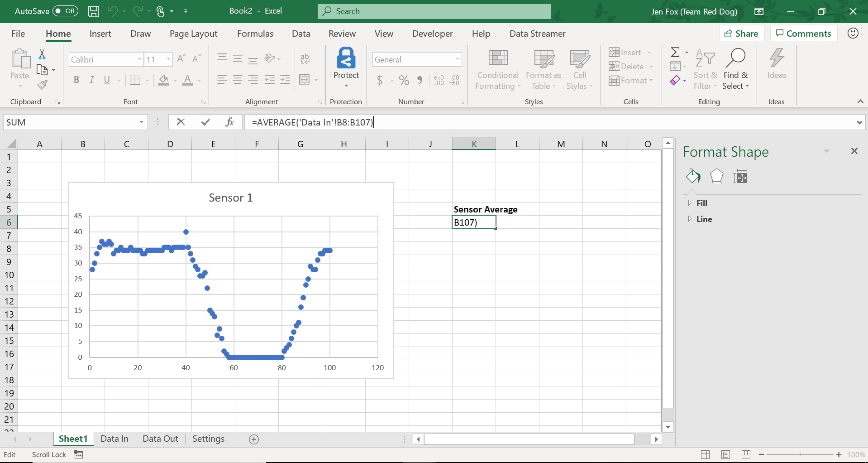Click the Copy icon in Clipboard group
The width and height of the screenshot is (868, 463).
point(42,70)
